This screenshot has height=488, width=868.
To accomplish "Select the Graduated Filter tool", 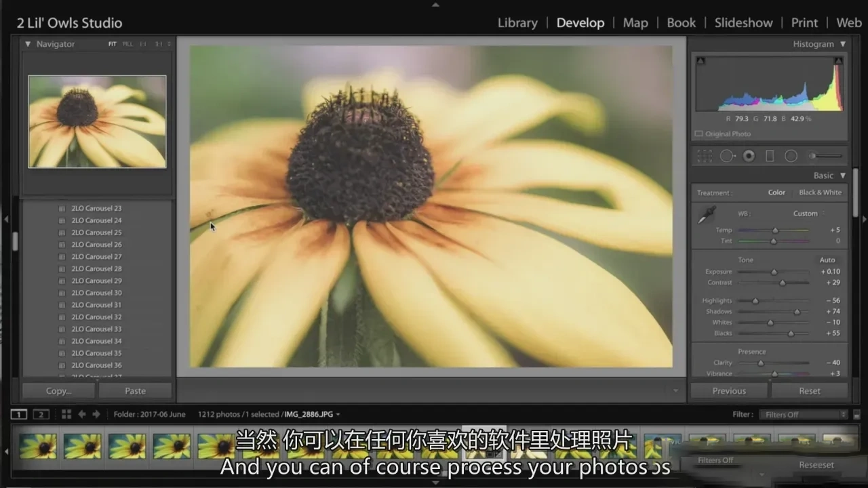I will click(x=770, y=156).
